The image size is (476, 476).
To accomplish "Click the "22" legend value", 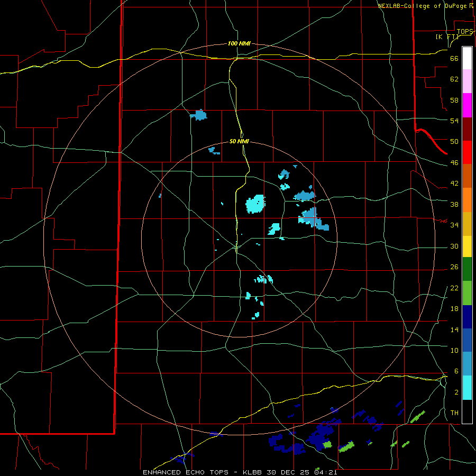I will click(454, 288).
